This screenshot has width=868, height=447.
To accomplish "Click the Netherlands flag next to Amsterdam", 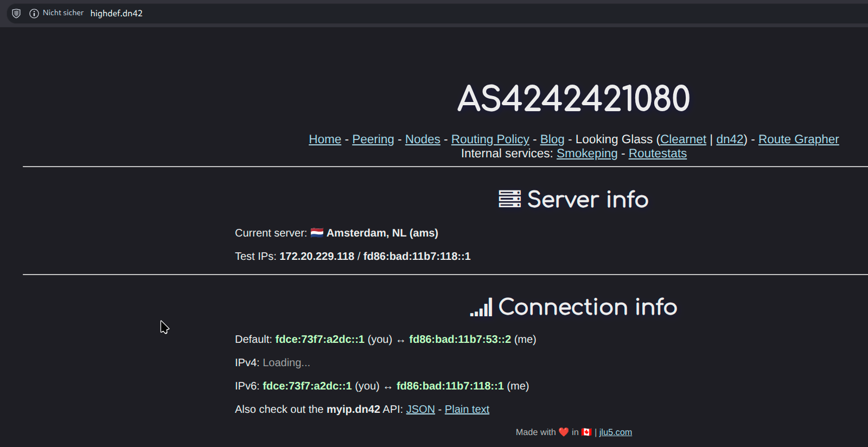I will coord(317,233).
